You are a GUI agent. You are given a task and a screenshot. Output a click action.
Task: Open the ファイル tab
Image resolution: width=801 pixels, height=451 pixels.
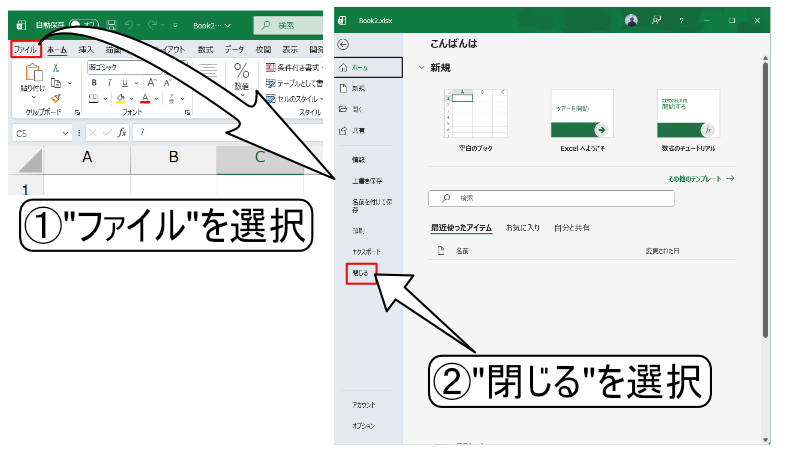[25, 49]
